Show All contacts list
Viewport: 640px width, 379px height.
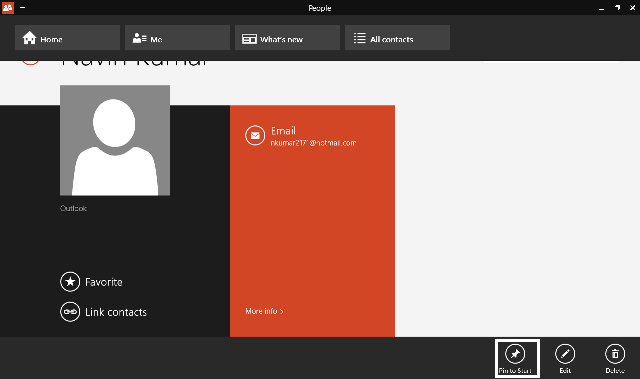pyautogui.click(x=397, y=38)
